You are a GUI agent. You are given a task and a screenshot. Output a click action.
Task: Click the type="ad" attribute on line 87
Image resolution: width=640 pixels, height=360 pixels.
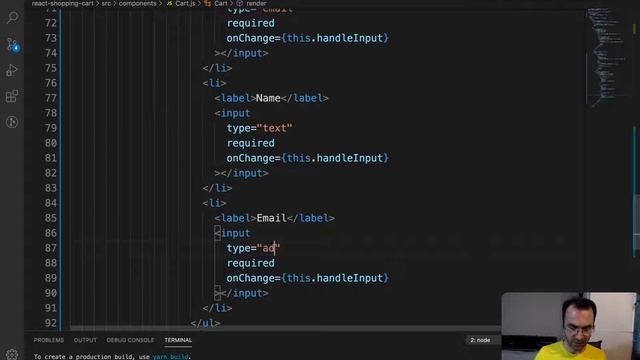253,248
